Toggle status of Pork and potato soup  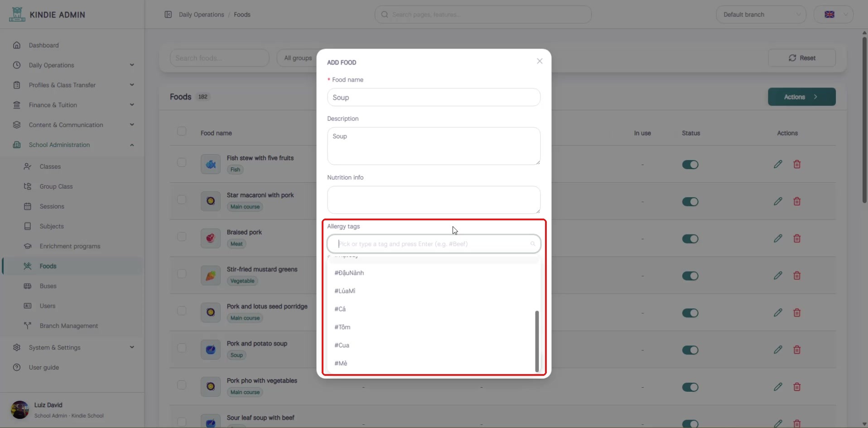click(x=690, y=350)
